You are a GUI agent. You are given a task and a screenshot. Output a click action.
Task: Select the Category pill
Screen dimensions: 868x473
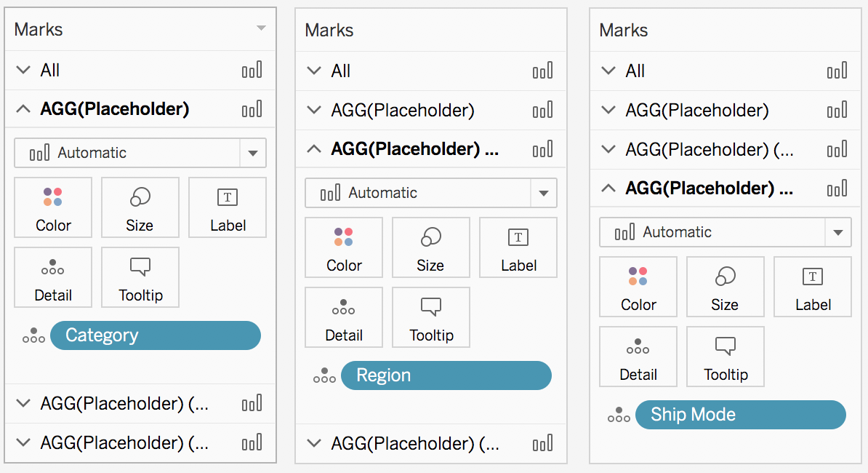tap(155, 335)
